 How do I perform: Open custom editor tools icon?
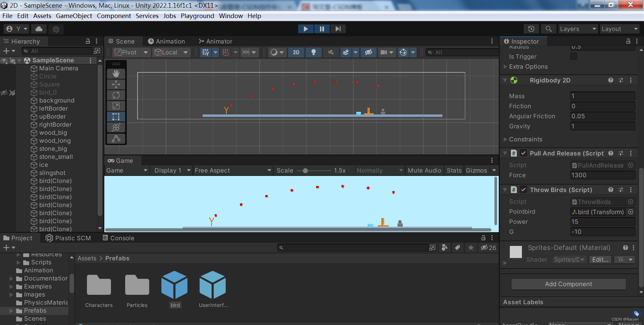(x=116, y=138)
